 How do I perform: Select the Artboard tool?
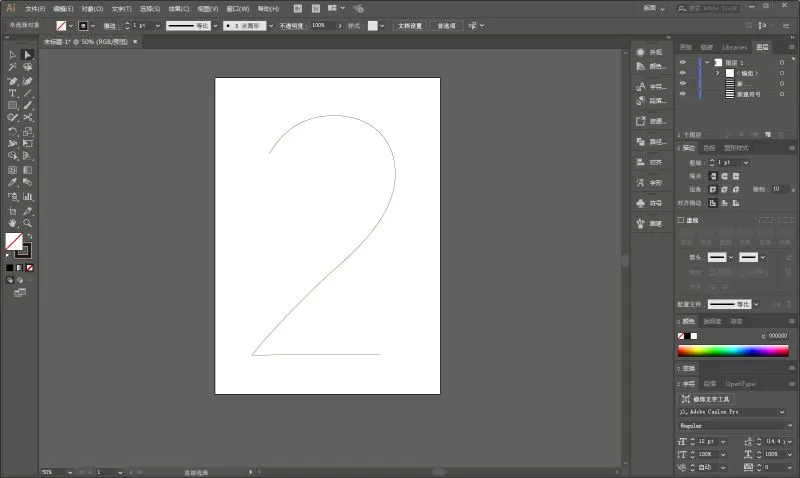coord(12,211)
